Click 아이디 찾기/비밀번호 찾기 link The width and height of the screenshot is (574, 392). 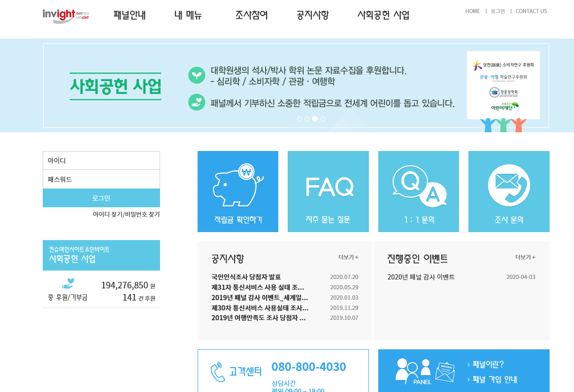[126, 214]
